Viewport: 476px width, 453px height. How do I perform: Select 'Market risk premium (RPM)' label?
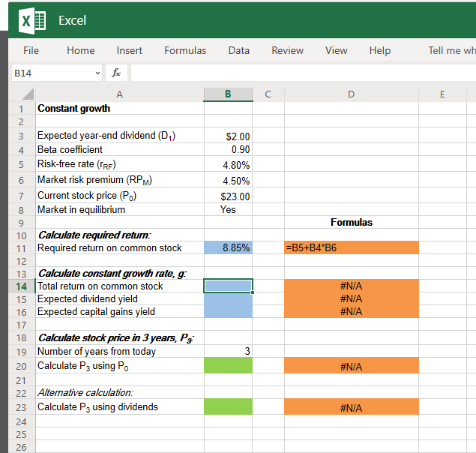click(120, 180)
